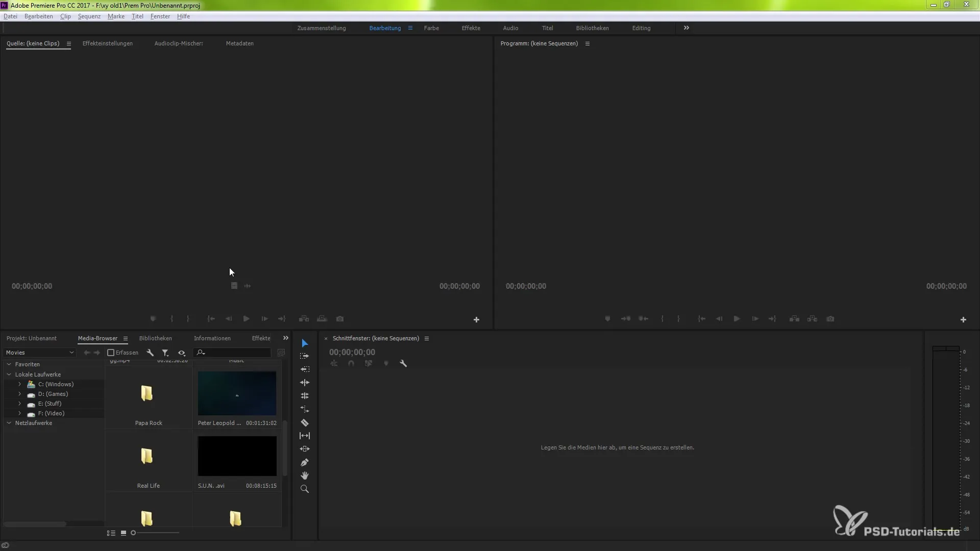Viewport: 980px width, 551px height.
Task: Open the Audioclip-Mischer tab
Action: tap(179, 43)
